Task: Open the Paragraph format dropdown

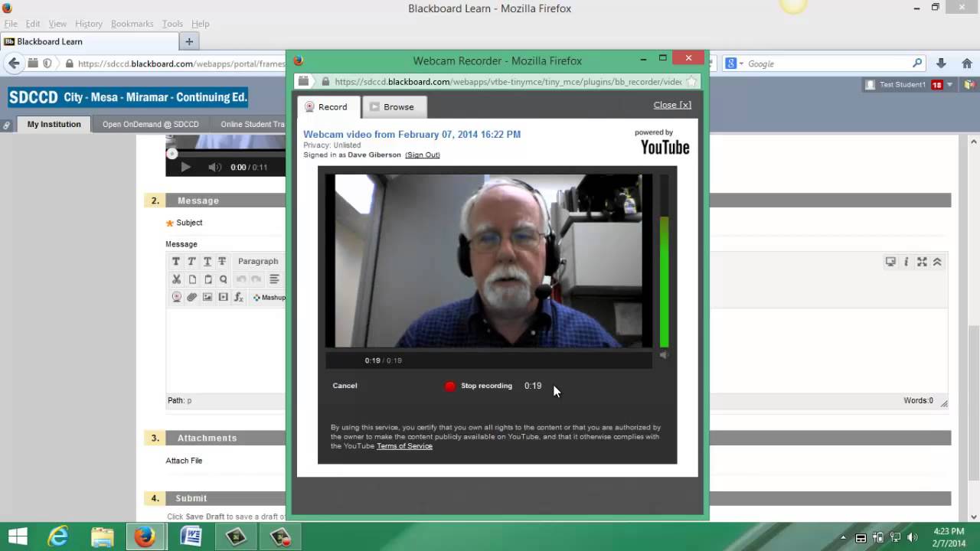Action: pos(260,261)
